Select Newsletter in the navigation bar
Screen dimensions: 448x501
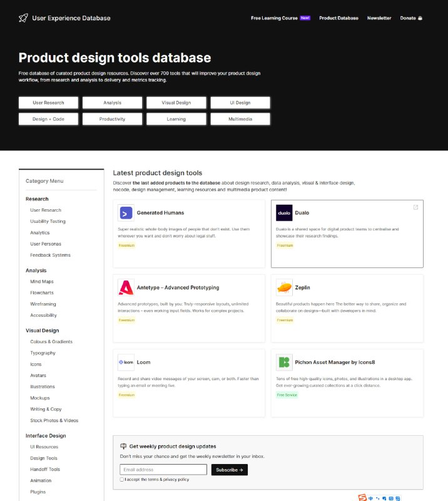coord(380,18)
